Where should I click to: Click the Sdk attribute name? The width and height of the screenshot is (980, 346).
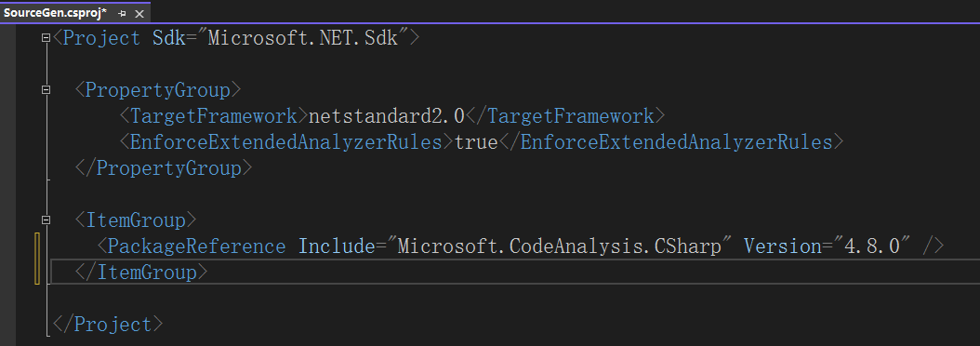click(x=168, y=38)
